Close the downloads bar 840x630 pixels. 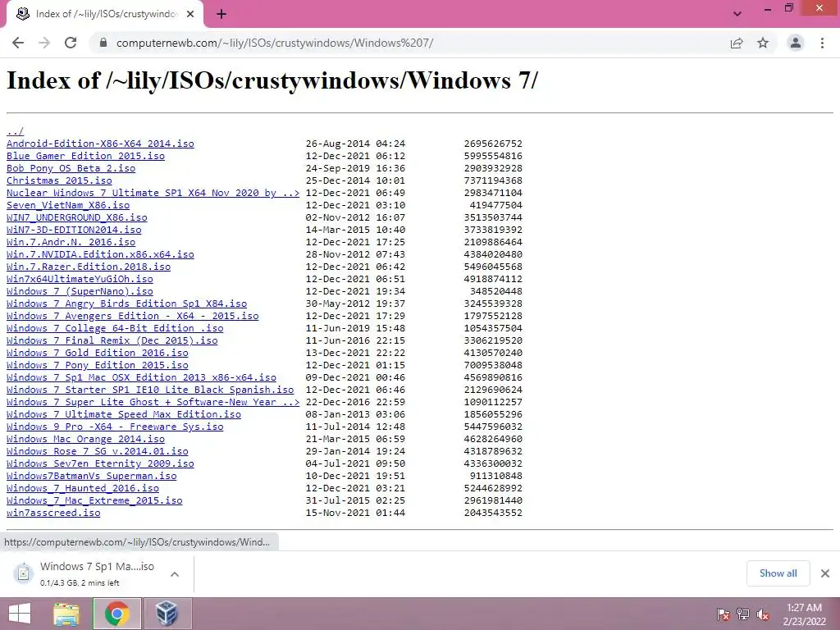(825, 573)
